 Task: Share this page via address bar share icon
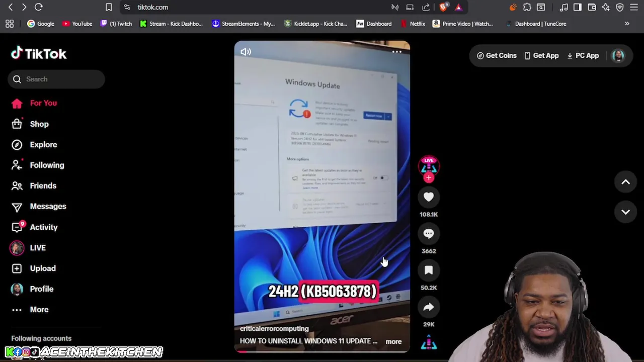click(x=426, y=7)
